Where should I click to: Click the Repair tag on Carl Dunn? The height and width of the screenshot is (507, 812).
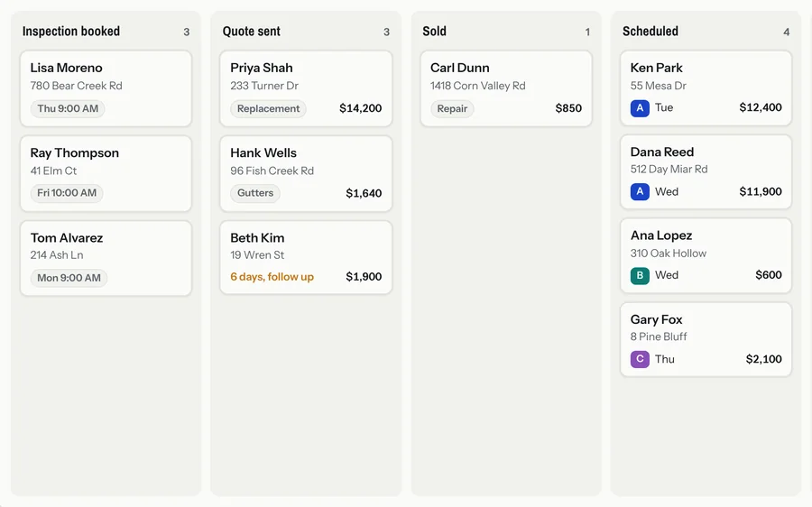point(452,109)
